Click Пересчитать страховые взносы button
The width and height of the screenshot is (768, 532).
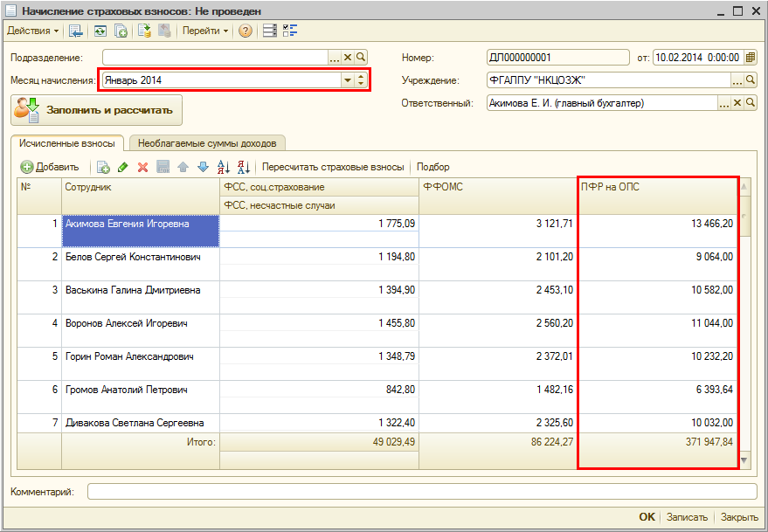333,167
